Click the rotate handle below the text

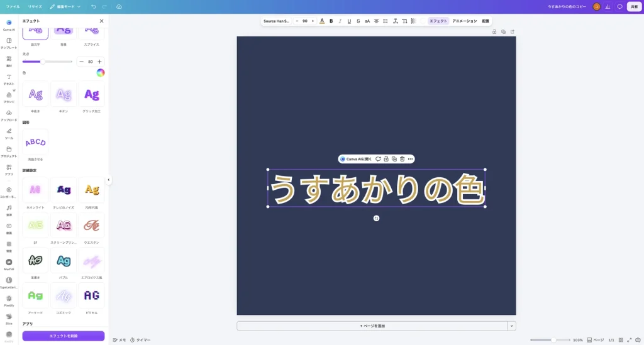click(x=376, y=218)
